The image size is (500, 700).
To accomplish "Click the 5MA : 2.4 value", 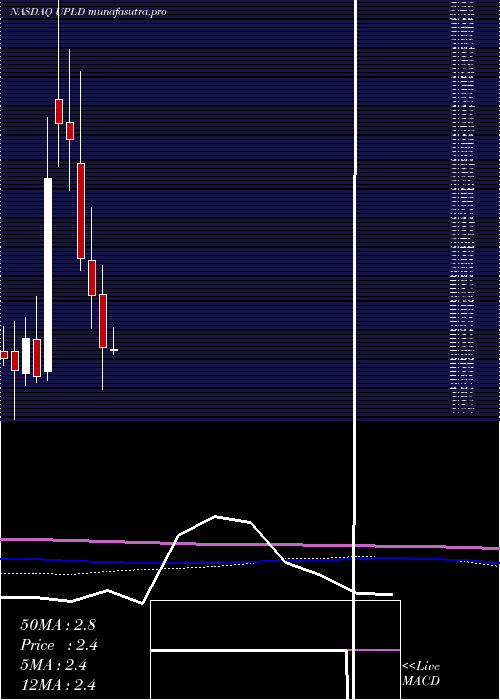I will pyautogui.click(x=54, y=665).
